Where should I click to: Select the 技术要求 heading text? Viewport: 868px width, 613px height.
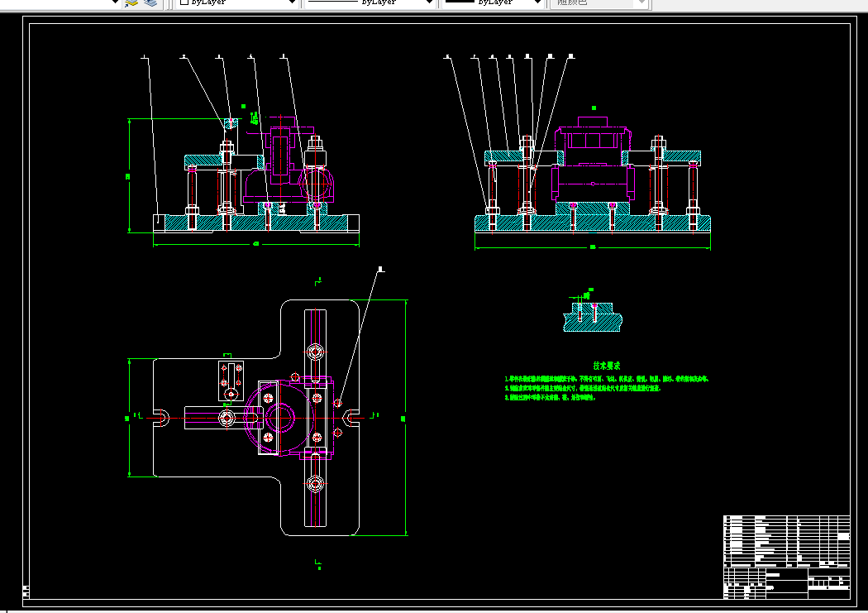[x=607, y=366]
